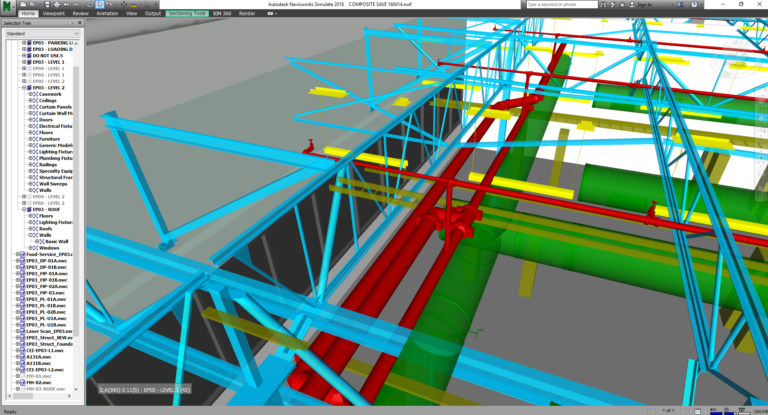
Task: Click the Favorites star icon in title bar
Action: 623,4
